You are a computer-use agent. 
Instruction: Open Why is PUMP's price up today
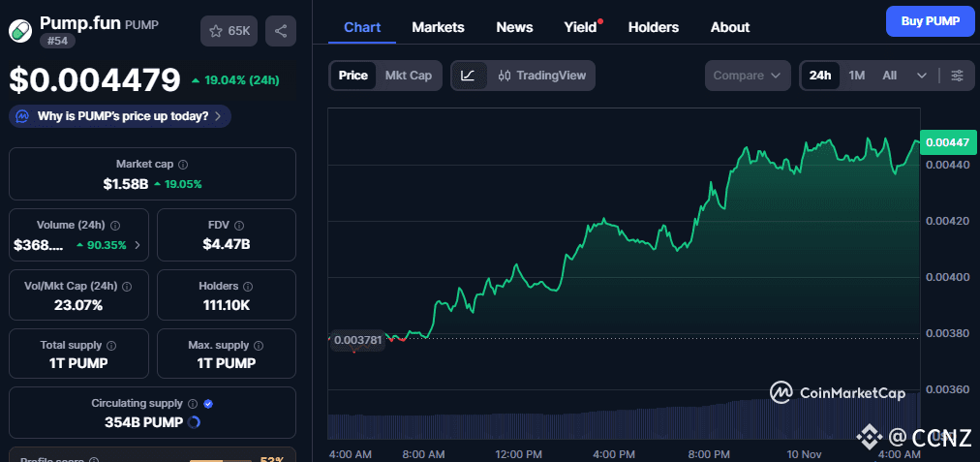pyautogui.click(x=122, y=116)
